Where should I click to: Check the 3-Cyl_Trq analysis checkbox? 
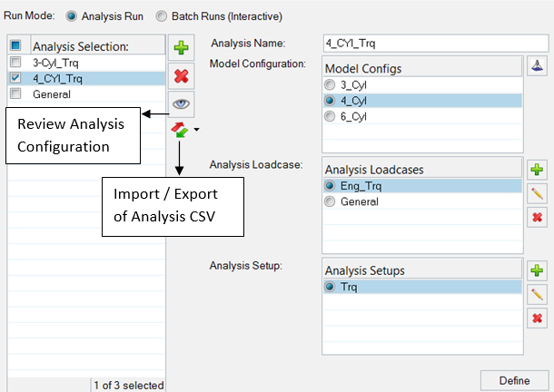15,63
